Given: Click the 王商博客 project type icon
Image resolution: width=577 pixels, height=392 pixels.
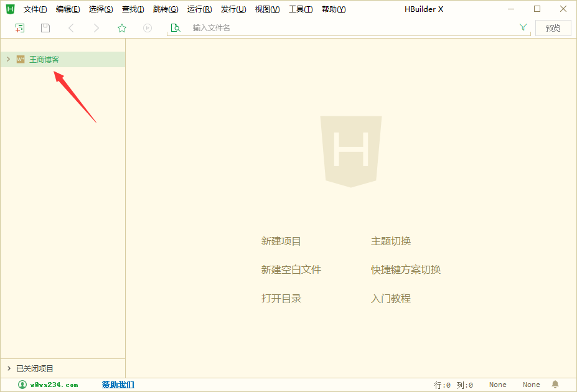Looking at the screenshot, I should coord(21,59).
